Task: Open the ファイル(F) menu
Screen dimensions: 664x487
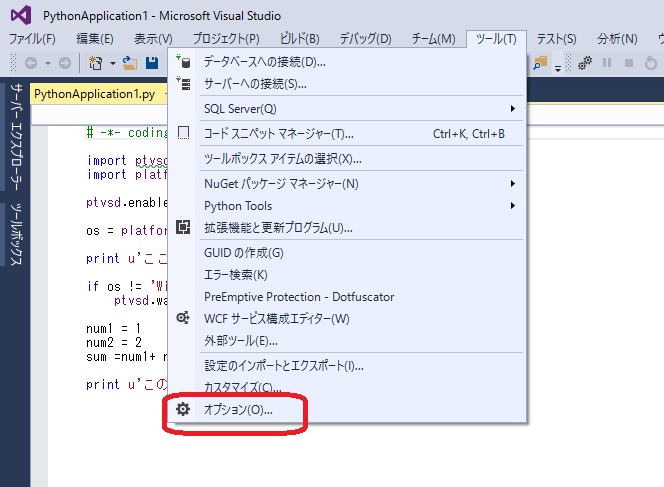Action: tap(32, 39)
